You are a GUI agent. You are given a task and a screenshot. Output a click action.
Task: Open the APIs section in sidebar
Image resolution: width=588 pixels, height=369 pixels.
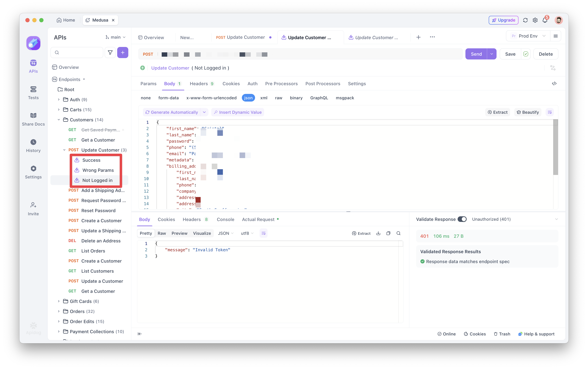[33, 66]
